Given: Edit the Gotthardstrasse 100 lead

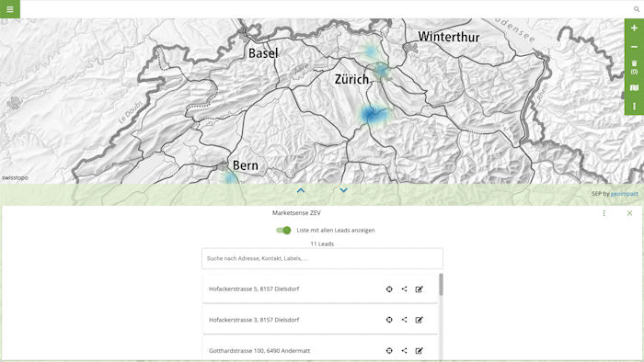Looking at the screenshot, I should (419, 351).
